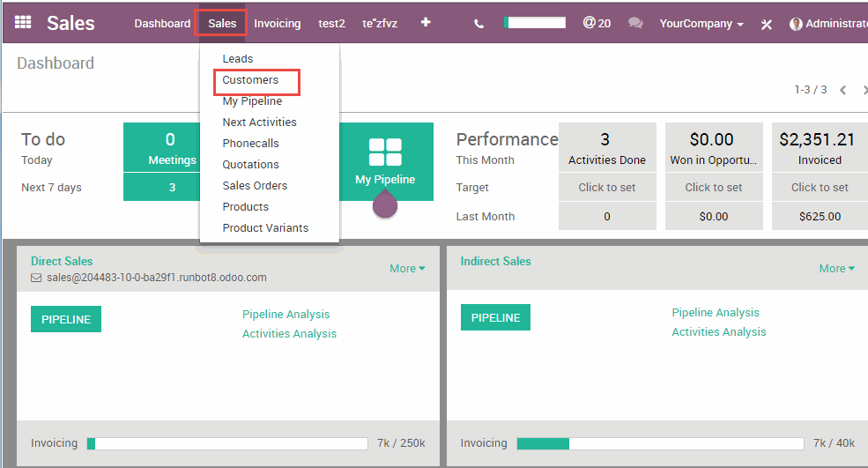Select Customers from the Sales menu
This screenshot has height=468, width=868.
click(x=250, y=80)
